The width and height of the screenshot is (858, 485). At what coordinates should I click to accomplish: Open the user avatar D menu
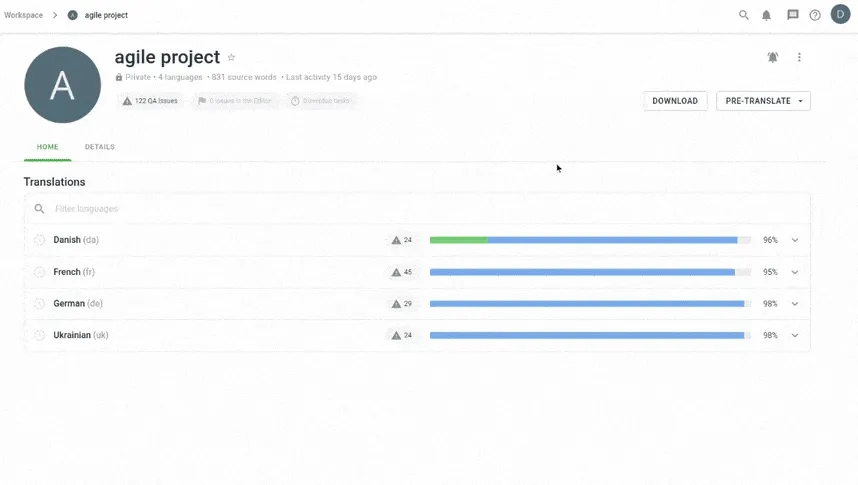click(x=840, y=14)
